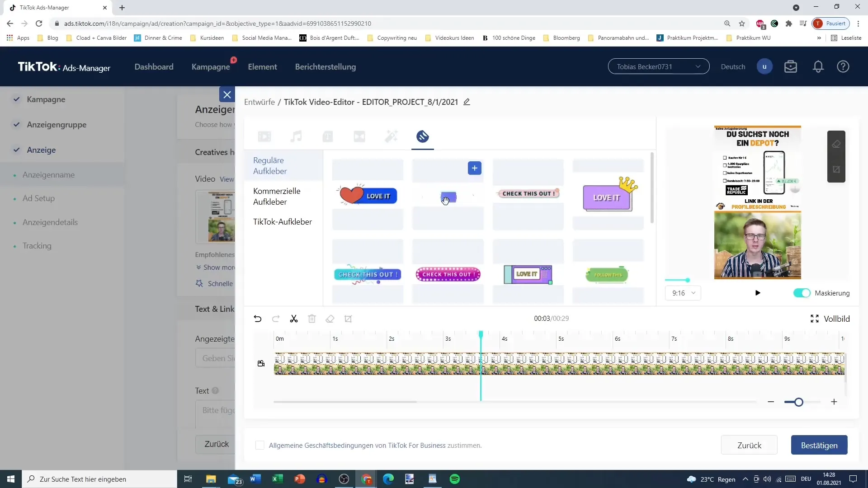Click the eraser icon in timeline toolbar
The width and height of the screenshot is (868, 488).
330,319
